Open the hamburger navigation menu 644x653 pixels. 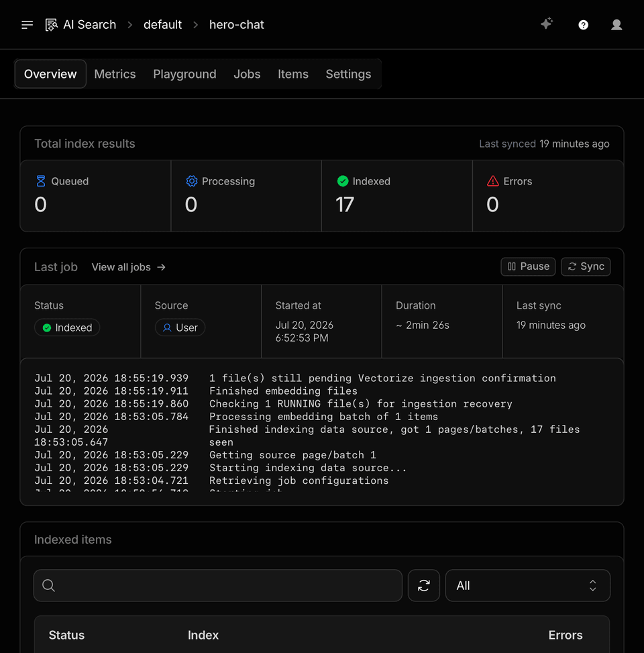27,25
